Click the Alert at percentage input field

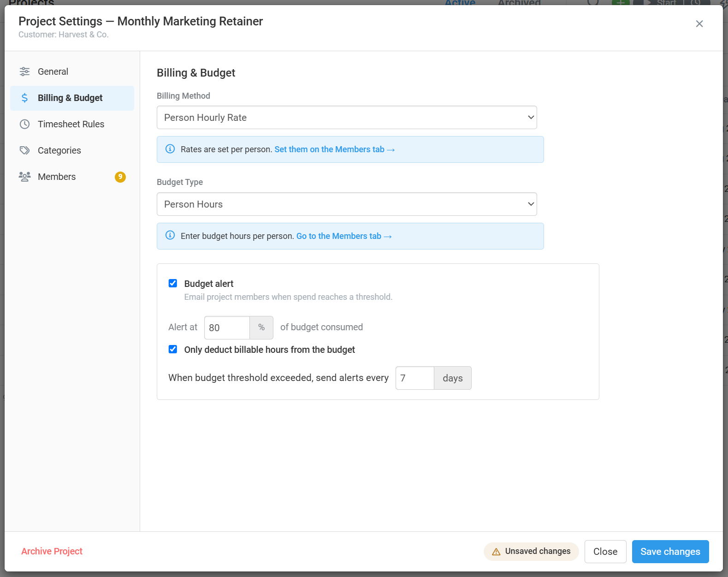pyautogui.click(x=227, y=327)
